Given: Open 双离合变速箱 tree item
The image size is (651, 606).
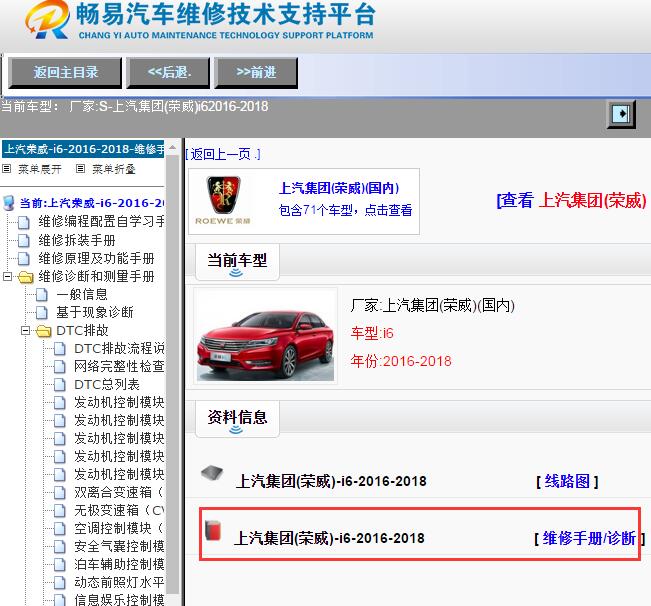Looking at the screenshot, I should [119, 493].
